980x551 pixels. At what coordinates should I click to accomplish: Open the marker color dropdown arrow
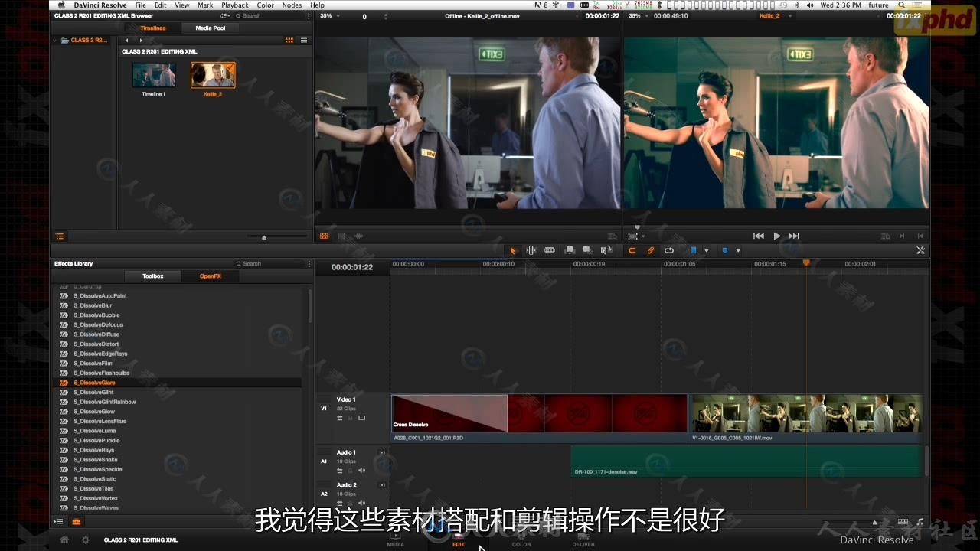click(x=738, y=251)
